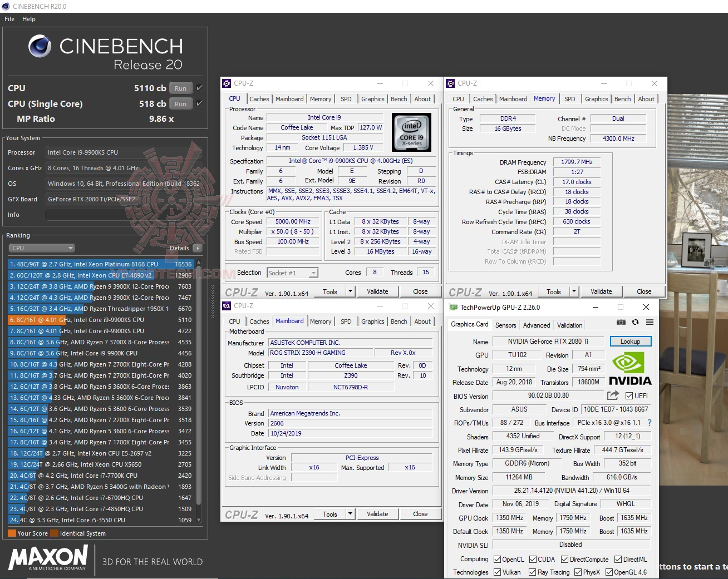Select the Intel Xeon Platinum 8168 ranking row
Viewport: 728px width, 579px height.
[x=101, y=264]
